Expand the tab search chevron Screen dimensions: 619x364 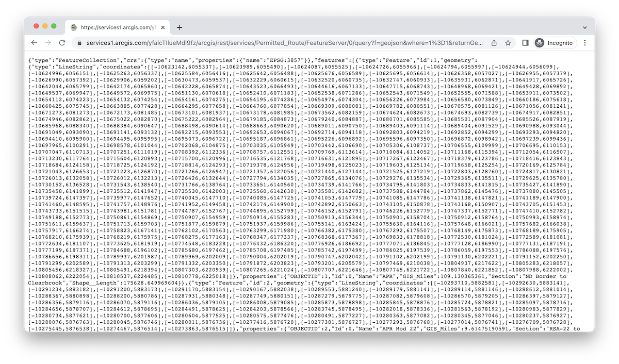(585, 27)
